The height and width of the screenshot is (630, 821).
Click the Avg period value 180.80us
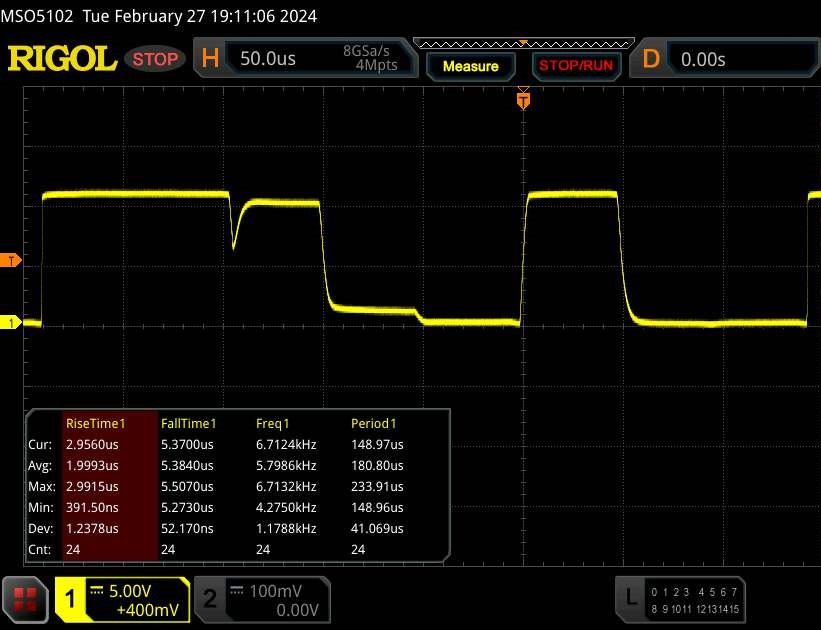(x=377, y=466)
